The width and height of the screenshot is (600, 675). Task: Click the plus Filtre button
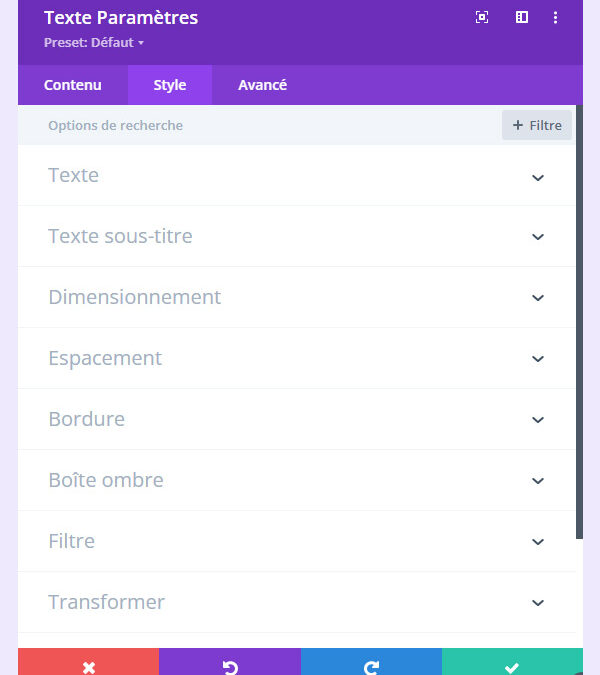537,125
